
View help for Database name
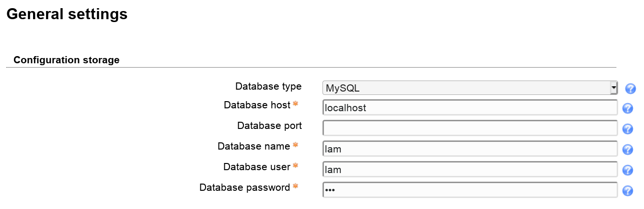[628, 150]
